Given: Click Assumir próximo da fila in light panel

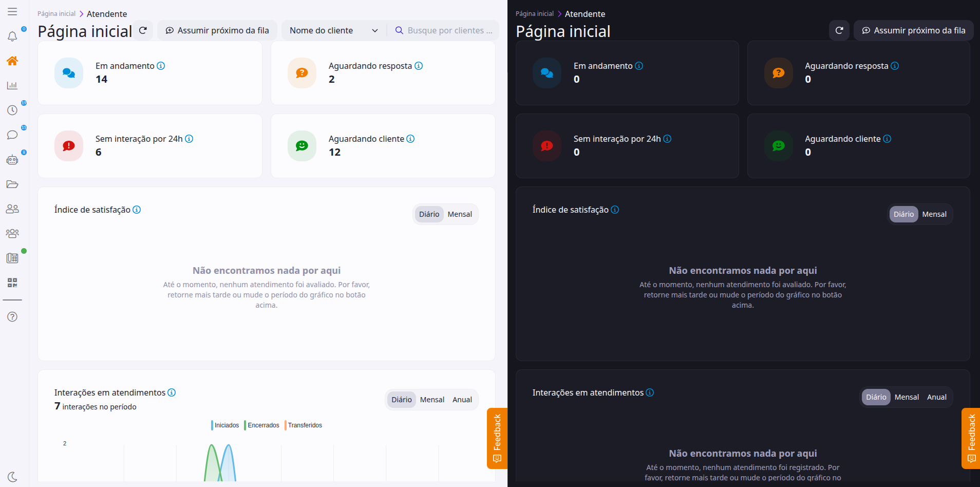Looking at the screenshot, I should point(217,31).
